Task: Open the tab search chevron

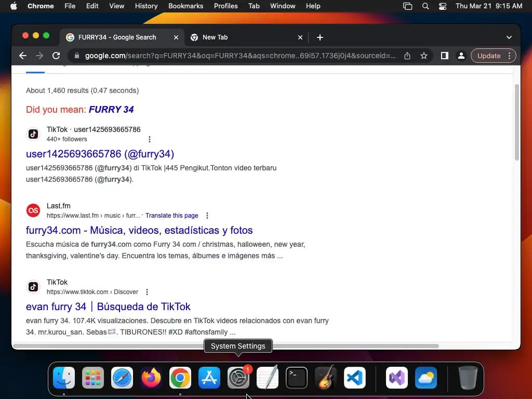Action: [509, 37]
